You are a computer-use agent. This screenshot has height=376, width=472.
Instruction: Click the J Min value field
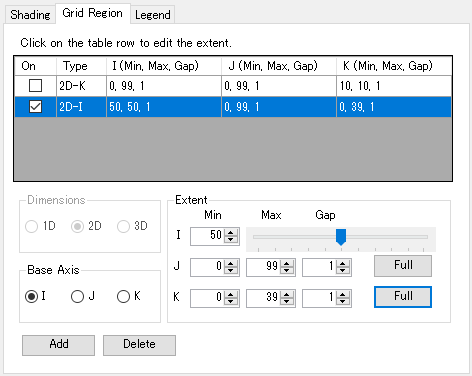(207, 267)
